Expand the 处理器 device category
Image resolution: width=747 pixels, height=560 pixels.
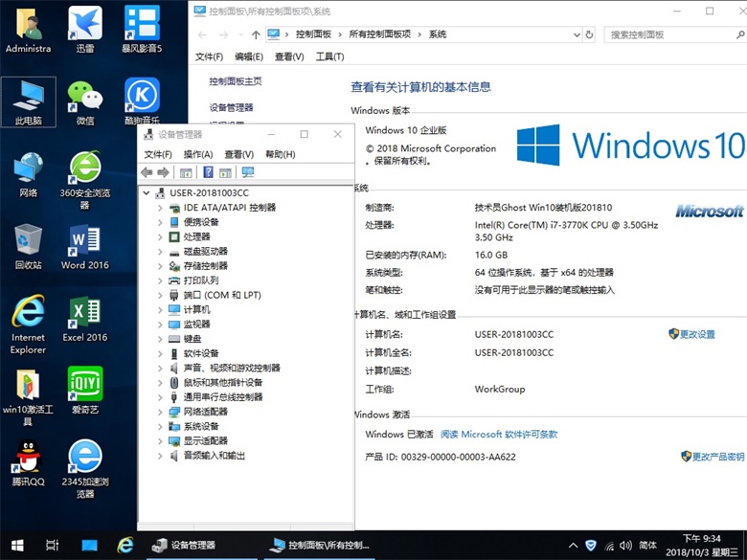pos(160,236)
